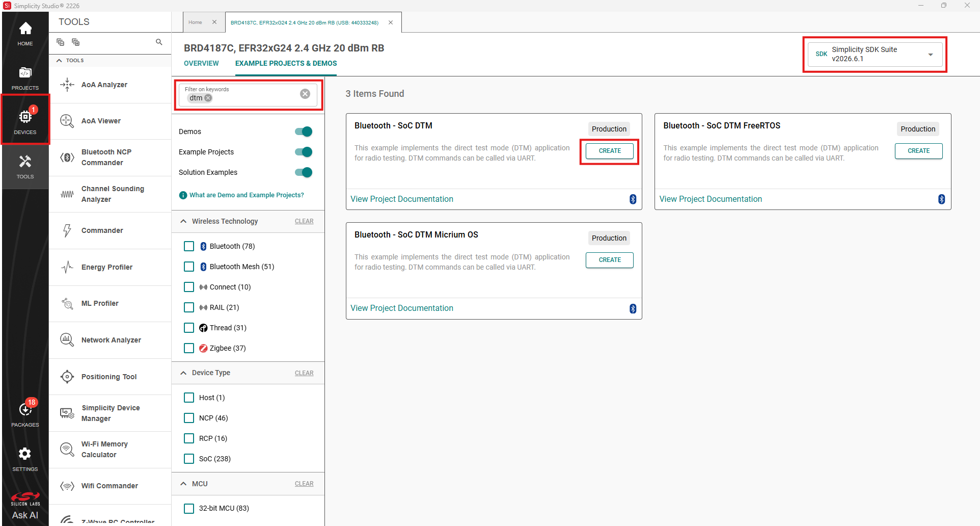980x526 pixels.
Task: Toggle the Demos switch off
Action: click(x=304, y=131)
